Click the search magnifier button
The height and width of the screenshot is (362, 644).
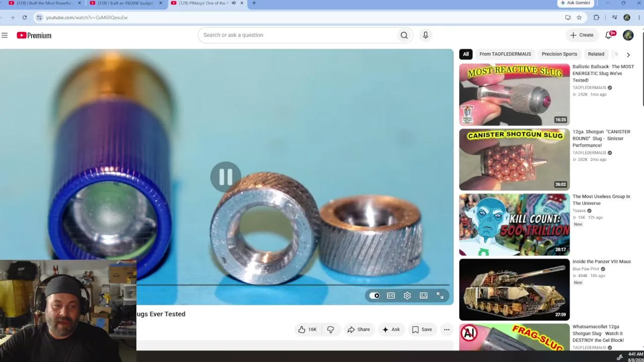(x=404, y=35)
